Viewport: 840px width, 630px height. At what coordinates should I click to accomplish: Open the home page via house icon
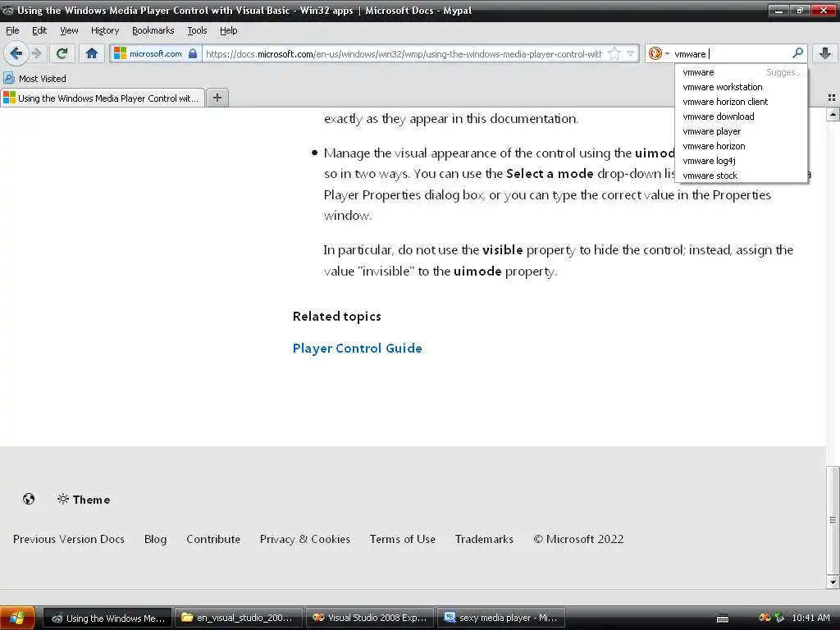(x=92, y=53)
